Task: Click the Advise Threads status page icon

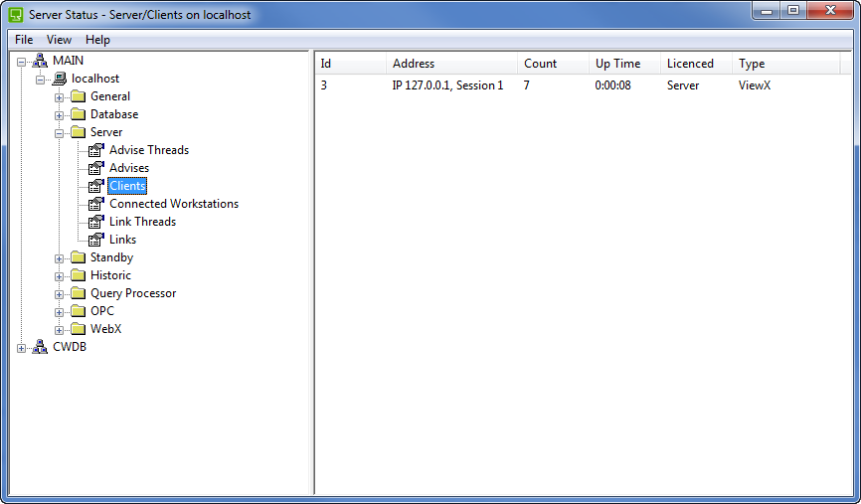Action: coord(96,150)
